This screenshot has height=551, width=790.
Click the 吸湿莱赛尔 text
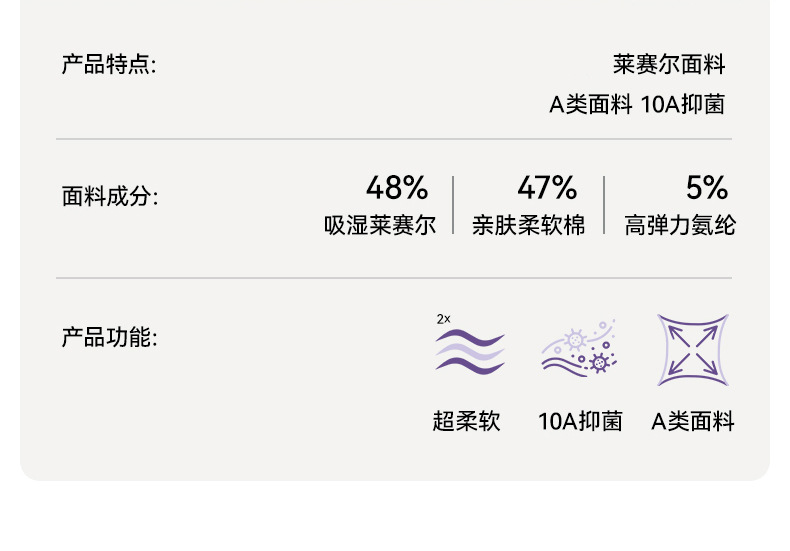(380, 225)
